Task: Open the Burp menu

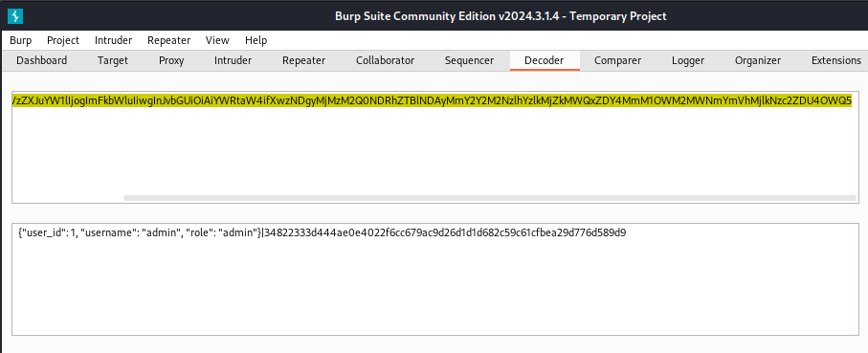Action: pos(20,40)
